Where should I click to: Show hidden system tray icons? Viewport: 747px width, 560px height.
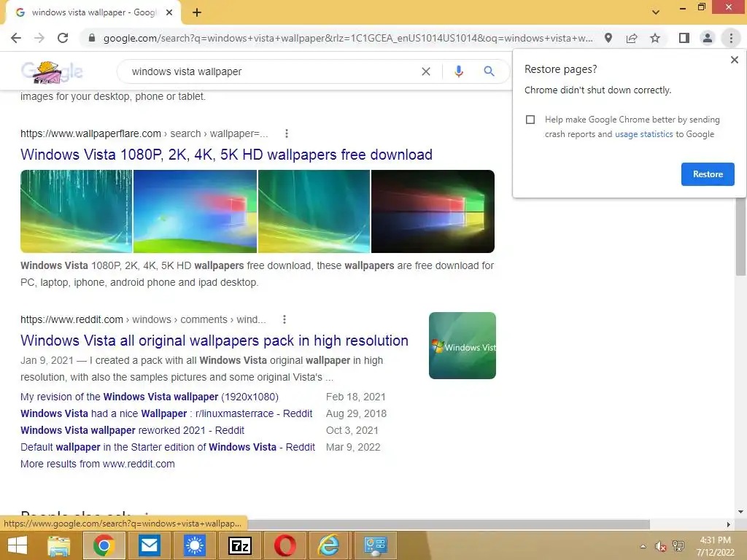643,546
